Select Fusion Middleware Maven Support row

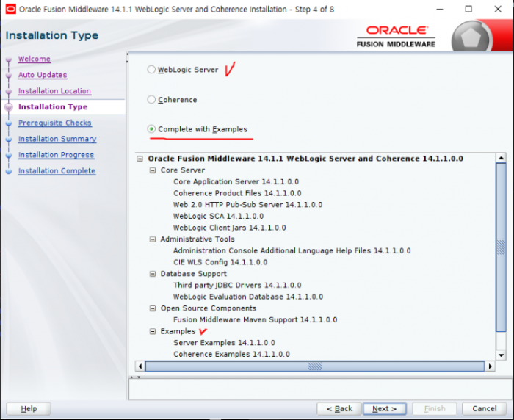[x=255, y=319]
